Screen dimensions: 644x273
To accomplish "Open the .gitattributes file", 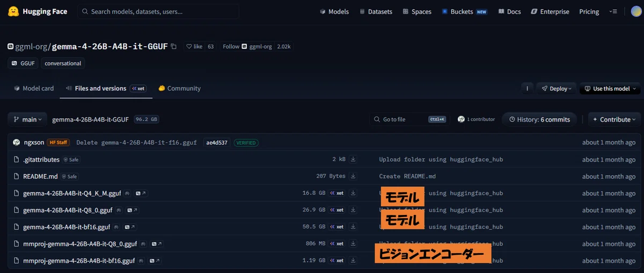I will tap(42, 160).
